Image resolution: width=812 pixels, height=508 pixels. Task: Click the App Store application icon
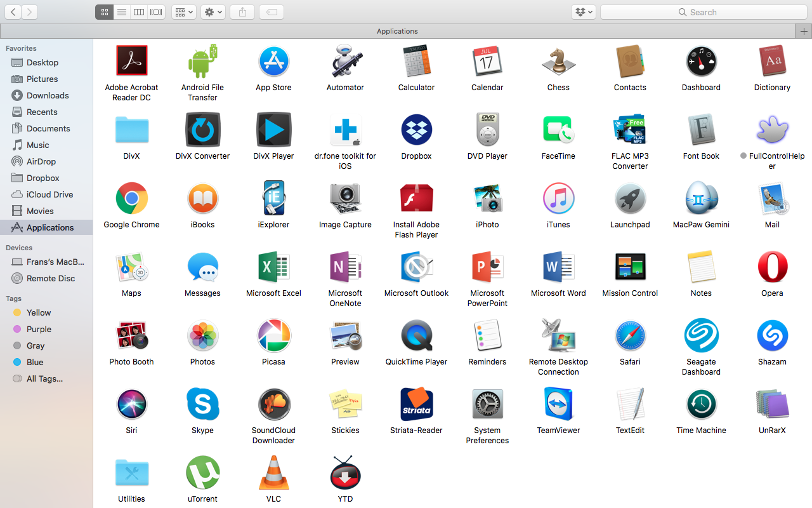click(273, 61)
